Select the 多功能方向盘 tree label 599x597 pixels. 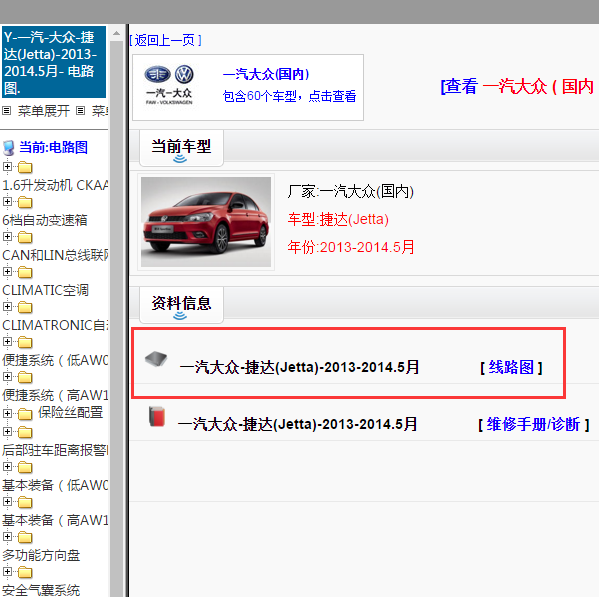[x=41, y=555]
